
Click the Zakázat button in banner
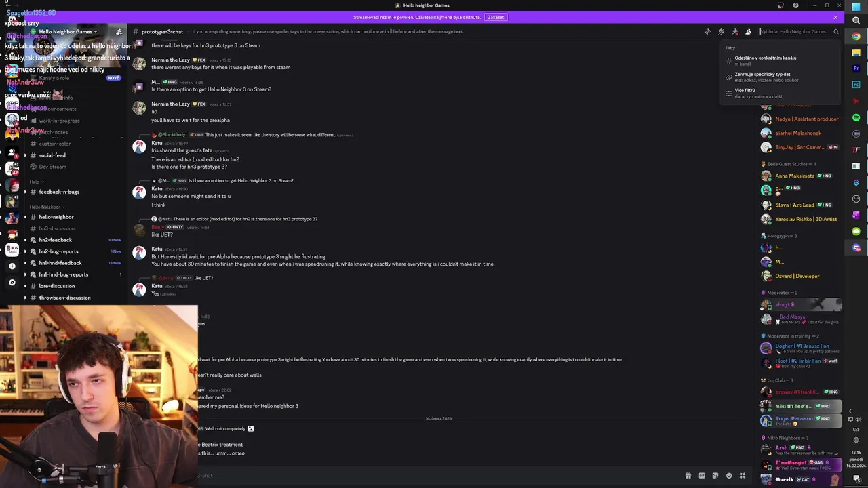click(496, 17)
